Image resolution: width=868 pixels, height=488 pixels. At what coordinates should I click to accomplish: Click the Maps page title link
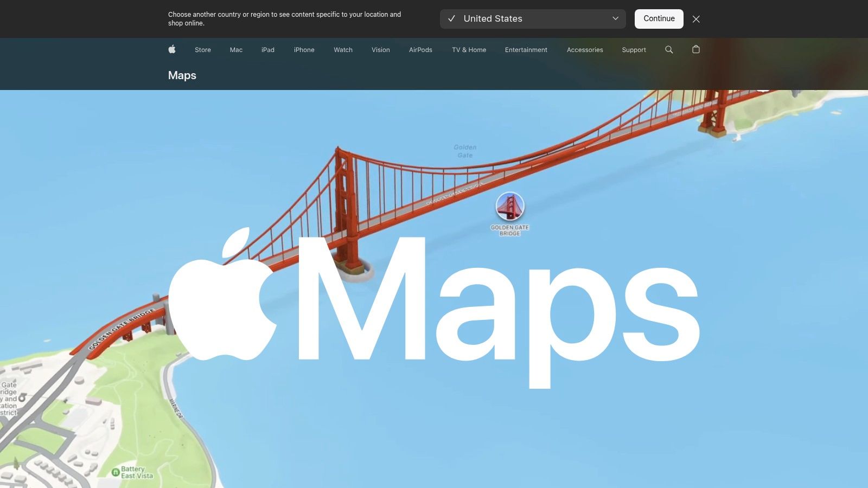pyautogui.click(x=182, y=75)
